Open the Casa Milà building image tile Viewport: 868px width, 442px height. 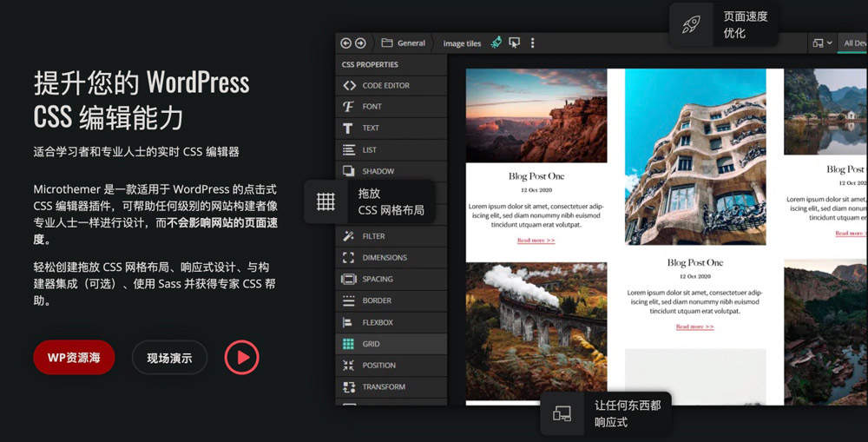(x=695, y=157)
